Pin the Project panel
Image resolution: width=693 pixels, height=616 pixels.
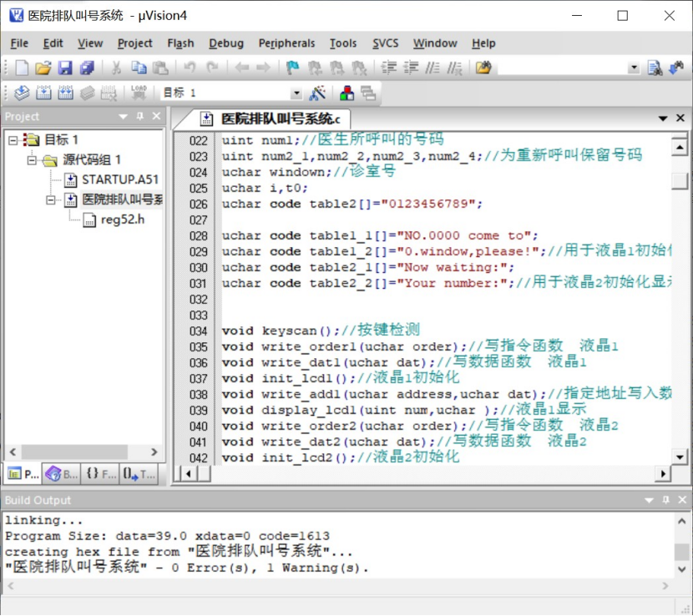[140, 116]
